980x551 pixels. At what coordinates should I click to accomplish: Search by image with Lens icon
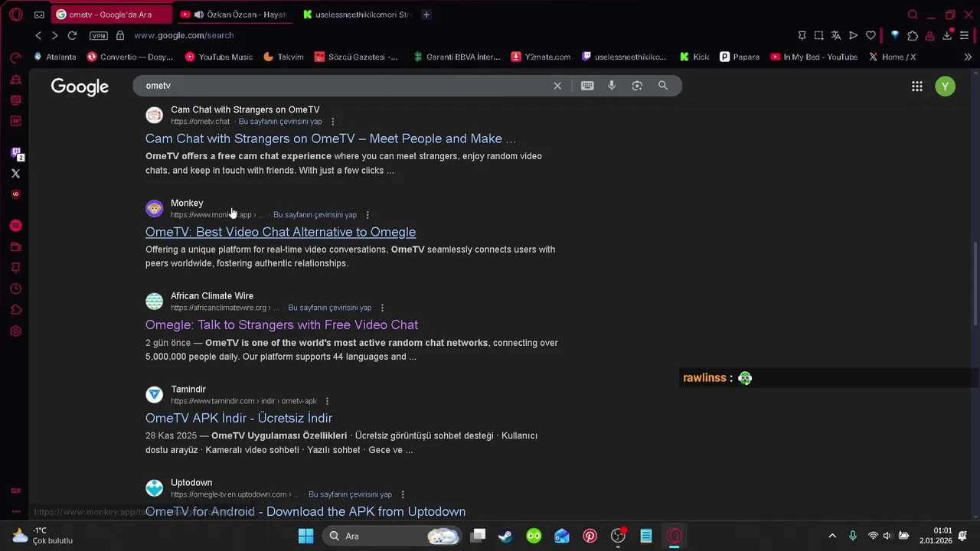(x=637, y=86)
